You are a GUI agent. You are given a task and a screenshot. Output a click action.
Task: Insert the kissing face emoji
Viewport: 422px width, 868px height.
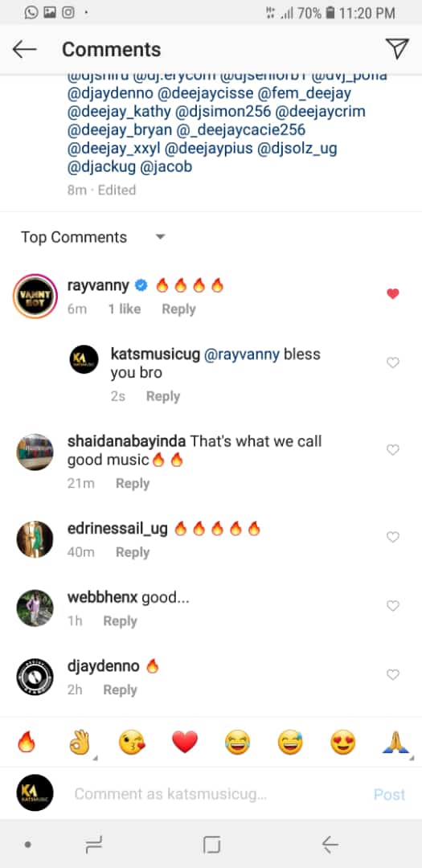(x=131, y=743)
